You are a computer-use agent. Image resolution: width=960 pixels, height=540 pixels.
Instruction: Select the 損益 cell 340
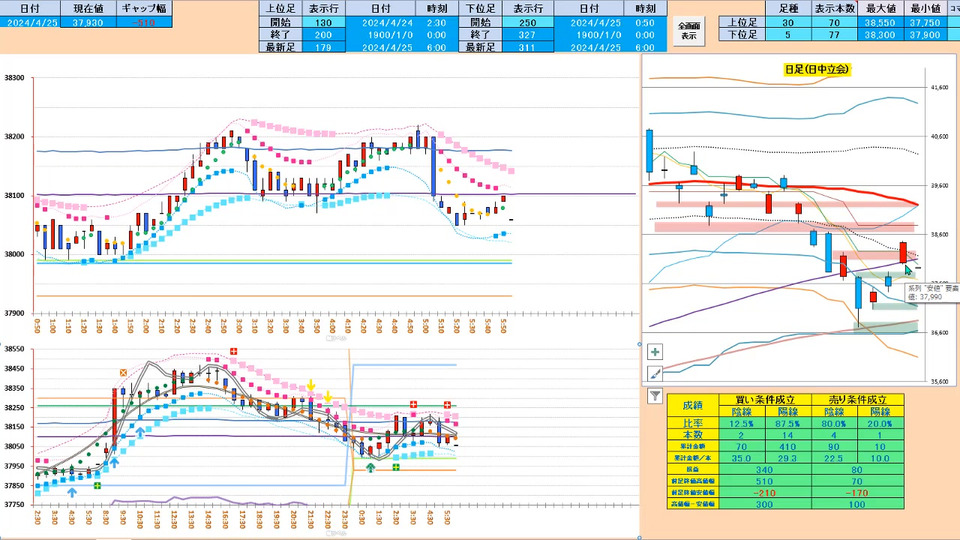point(765,470)
